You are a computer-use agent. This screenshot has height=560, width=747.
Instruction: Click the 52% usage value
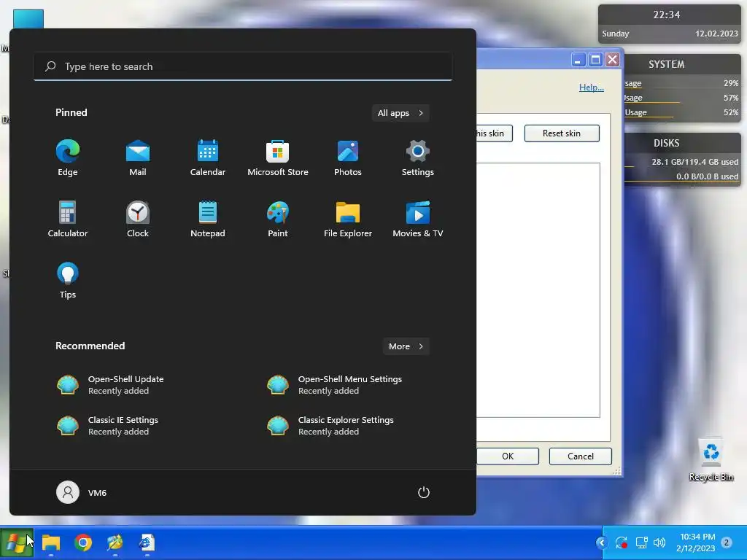pos(731,112)
